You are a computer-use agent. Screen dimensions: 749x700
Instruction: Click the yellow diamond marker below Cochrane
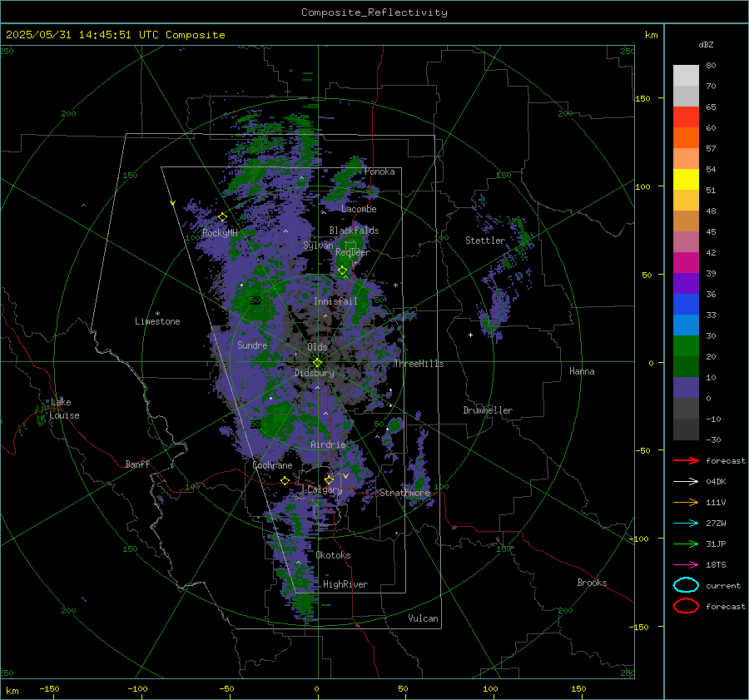tap(285, 480)
